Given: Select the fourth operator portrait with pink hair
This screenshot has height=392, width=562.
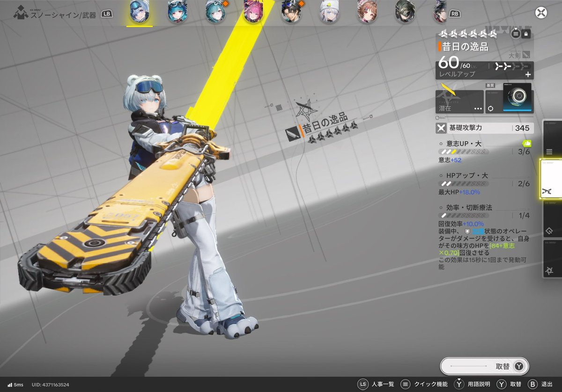Looking at the screenshot, I should tap(253, 12).
